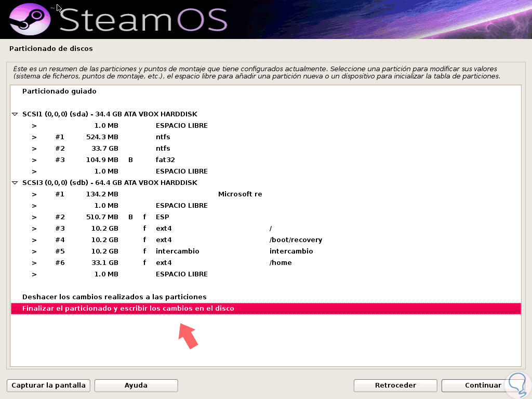Click the 33.7 GB size value

pyautogui.click(x=105, y=149)
